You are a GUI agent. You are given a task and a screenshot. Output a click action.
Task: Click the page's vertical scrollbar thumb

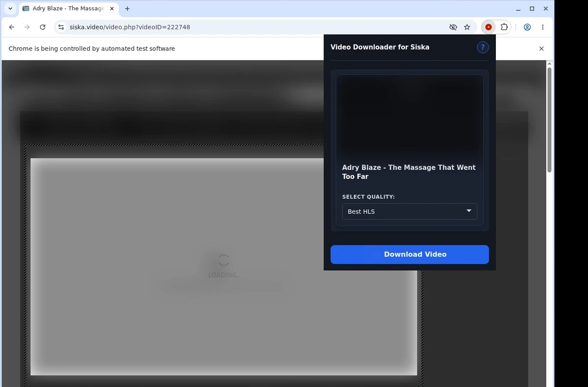point(549,120)
